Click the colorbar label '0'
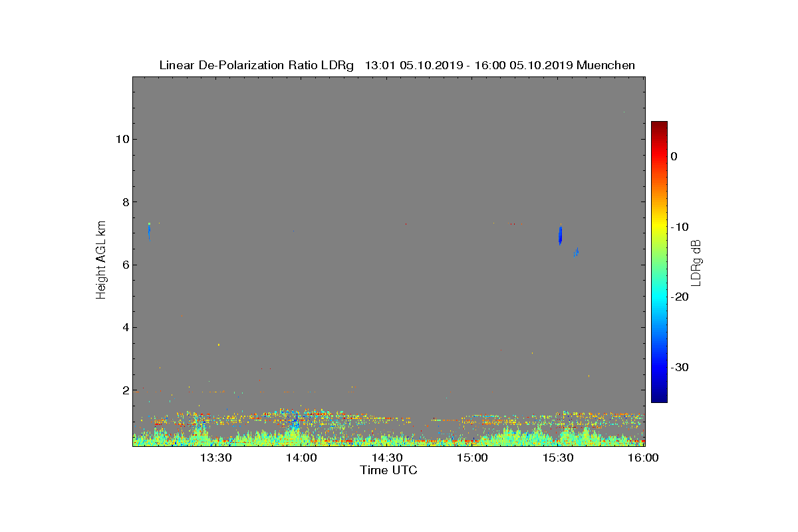 (x=674, y=156)
